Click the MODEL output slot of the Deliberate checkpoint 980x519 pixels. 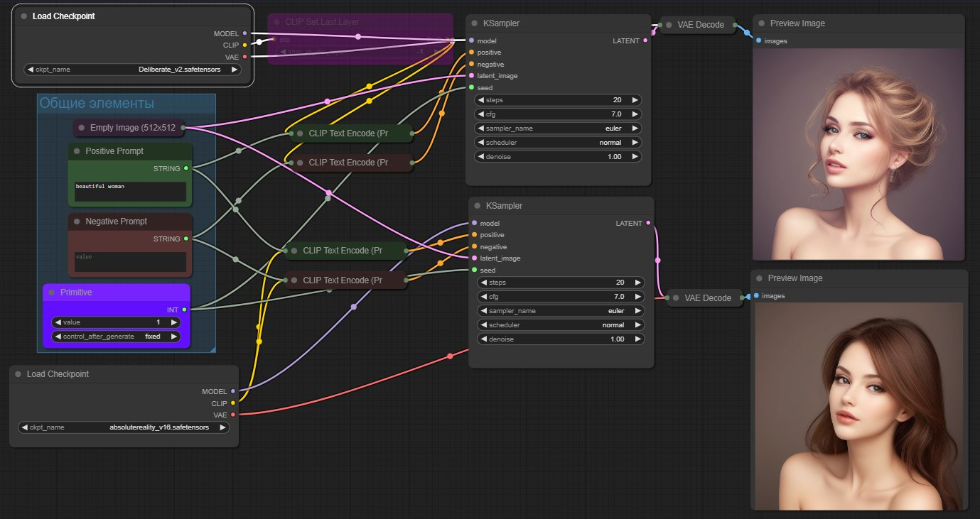(x=244, y=33)
